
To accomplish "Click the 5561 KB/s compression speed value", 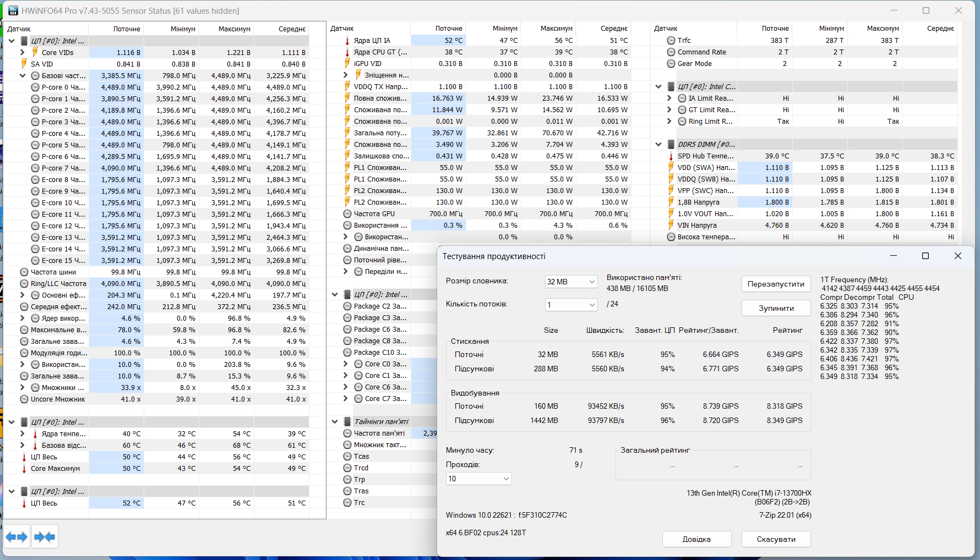I will coord(608,354).
